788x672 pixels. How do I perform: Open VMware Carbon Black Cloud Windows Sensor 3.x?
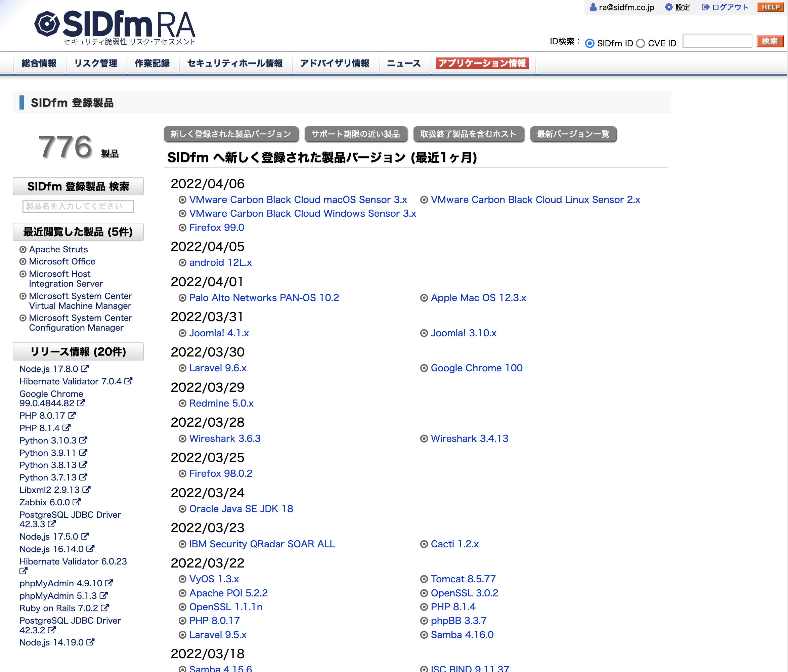click(303, 213)
